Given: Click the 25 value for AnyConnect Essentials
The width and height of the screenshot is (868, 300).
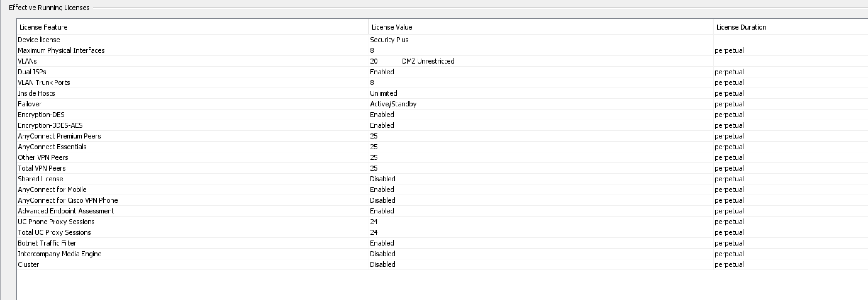Looking at the screenshot, I should coord(374,147).
